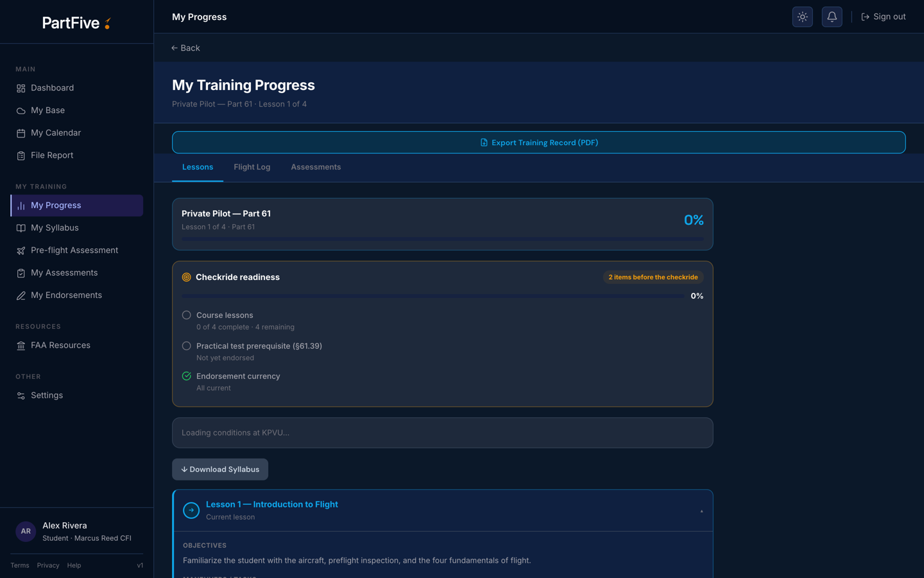Click "Student · Marcus Reed CFI" text
The image size is (924, 578).
pyautogui.click(x=87, y=539)
